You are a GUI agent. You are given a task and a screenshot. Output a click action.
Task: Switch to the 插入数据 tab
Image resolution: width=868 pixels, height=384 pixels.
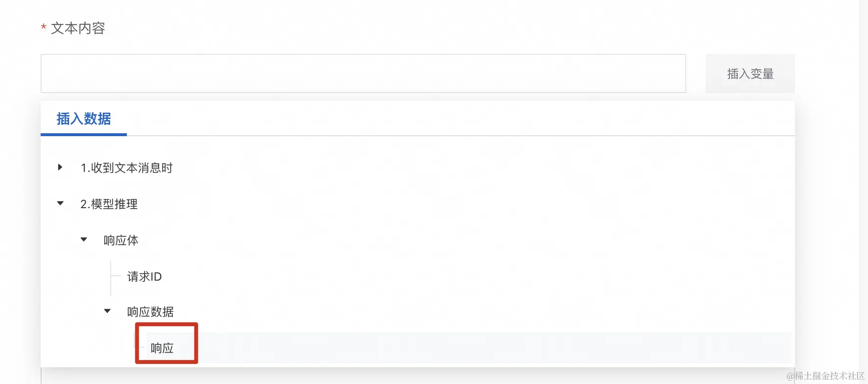point(84,119)
